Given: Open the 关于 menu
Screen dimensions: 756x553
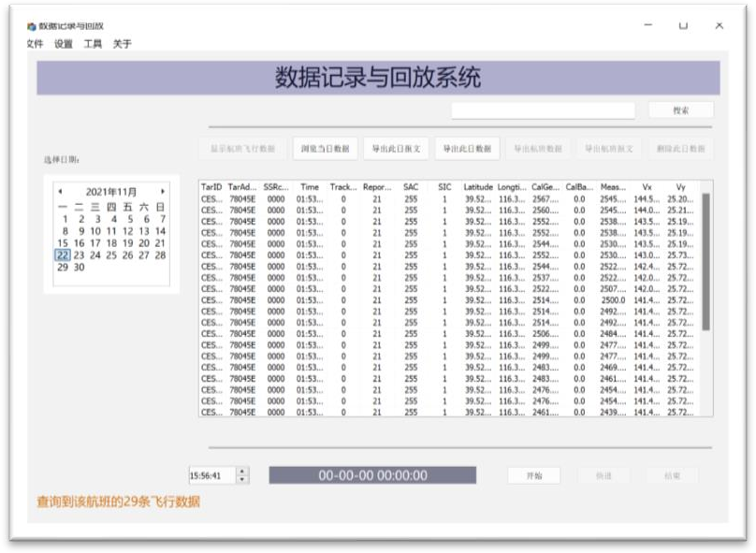Looking at the screenshot, I should tap(122, 44).
